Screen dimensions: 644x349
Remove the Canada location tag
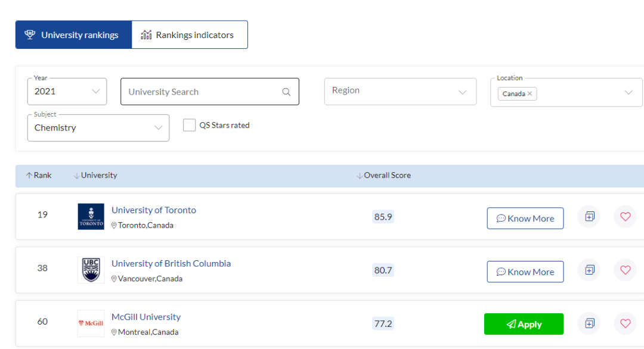(530, 94)
